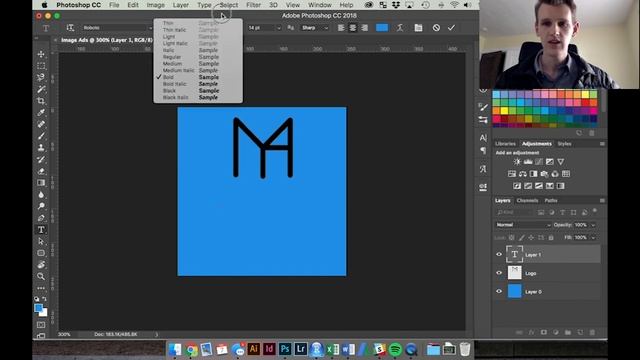Screen dimensions: 640x360
Task: Select the Gradient tool
Action: (x=41, y=182)
